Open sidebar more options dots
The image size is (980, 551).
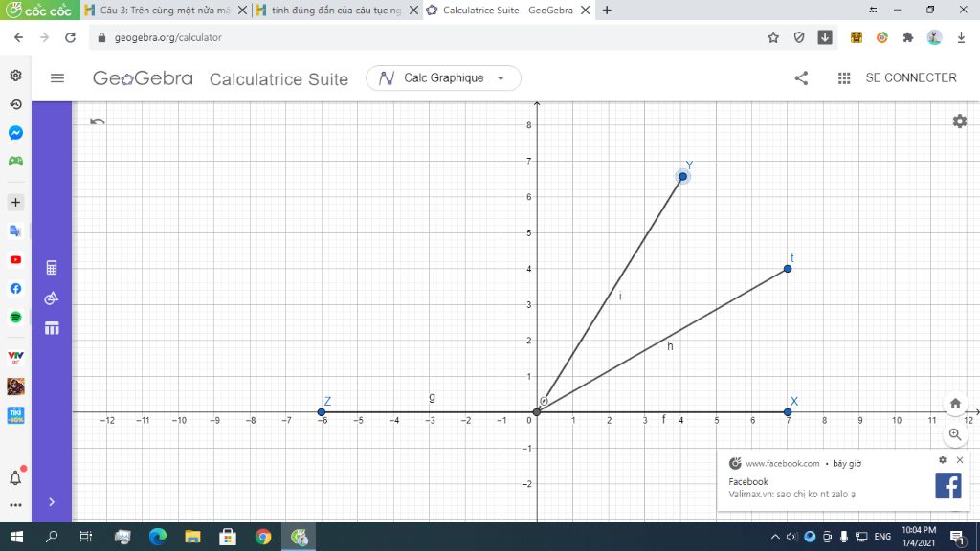[15, 505]
